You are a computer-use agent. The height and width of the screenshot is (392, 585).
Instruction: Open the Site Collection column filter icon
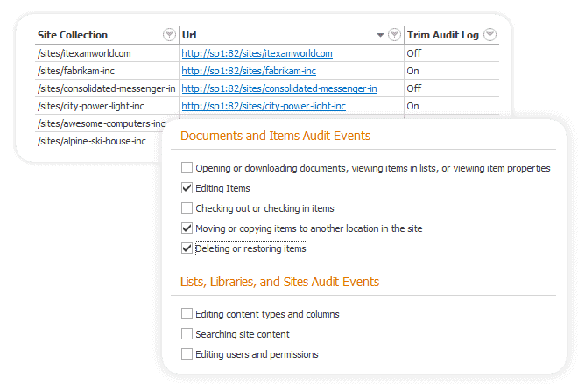tap(168, 35)
